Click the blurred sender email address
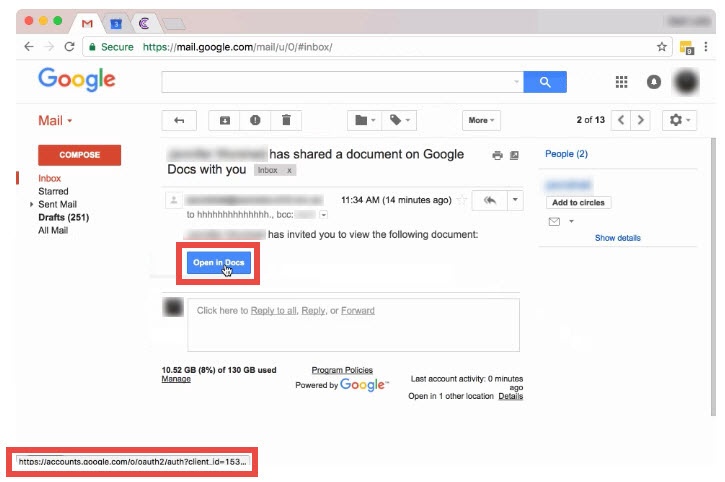 (254, 200)
